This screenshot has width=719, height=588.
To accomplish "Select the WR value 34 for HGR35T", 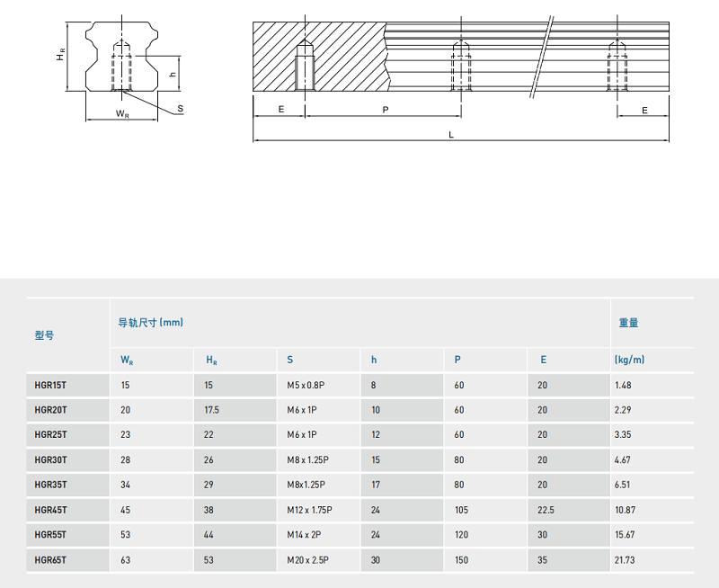I will 125,485.
